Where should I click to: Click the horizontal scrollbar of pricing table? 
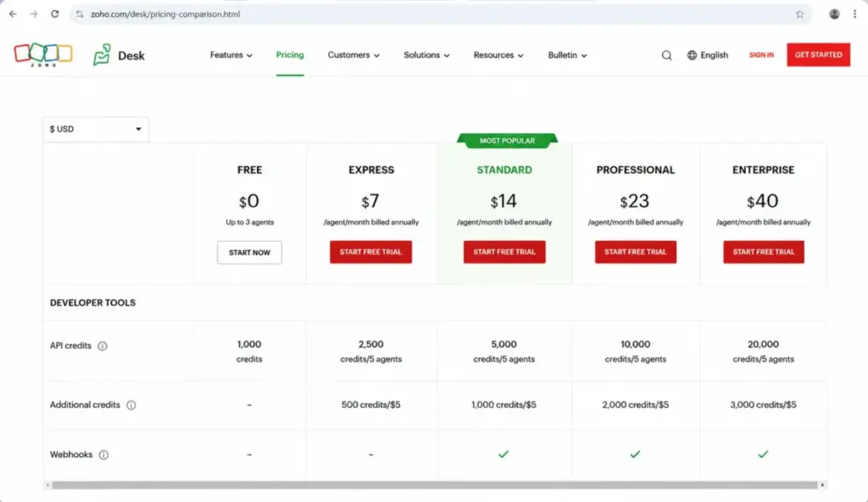pos(435,485)
